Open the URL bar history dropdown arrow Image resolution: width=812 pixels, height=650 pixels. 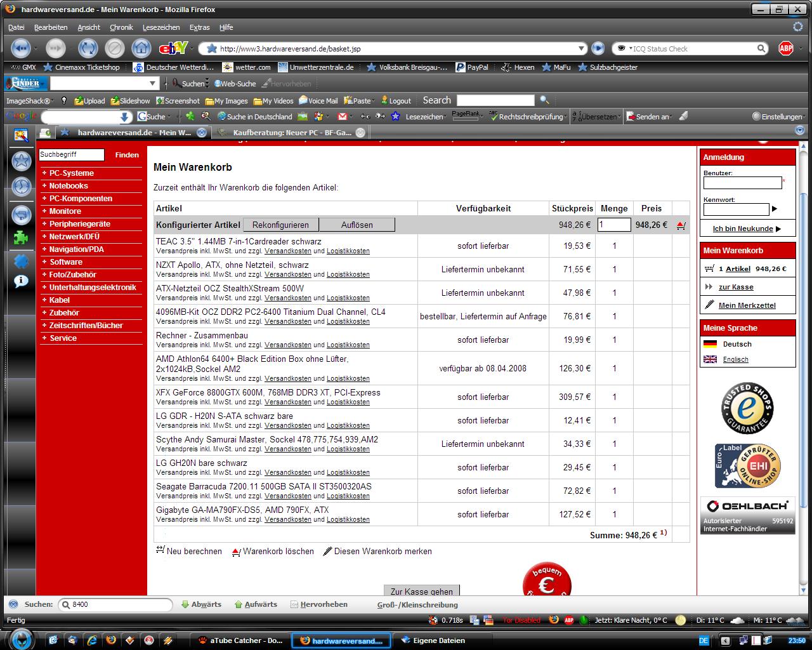tap(582, 48)
